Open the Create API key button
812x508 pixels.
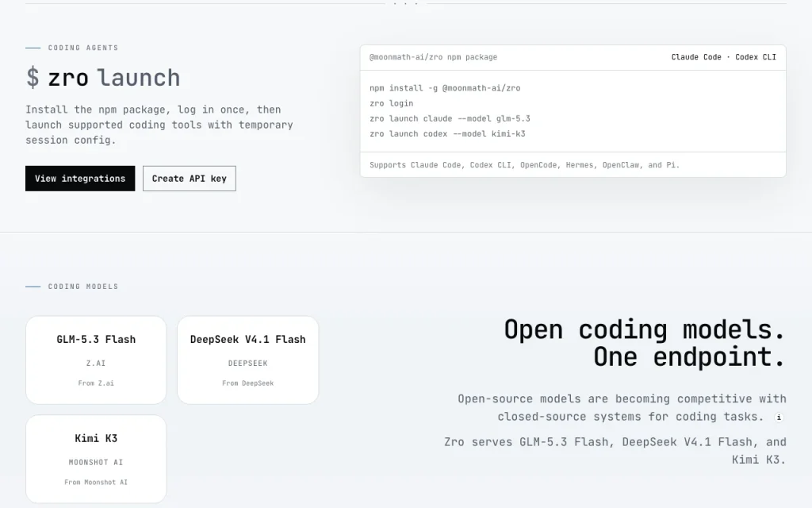click(189, 179)
